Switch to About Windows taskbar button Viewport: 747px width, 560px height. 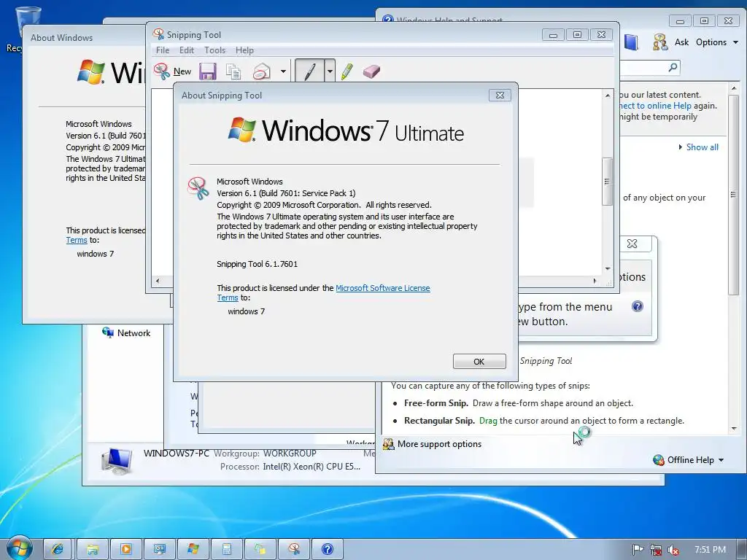(x=193, y=549)
